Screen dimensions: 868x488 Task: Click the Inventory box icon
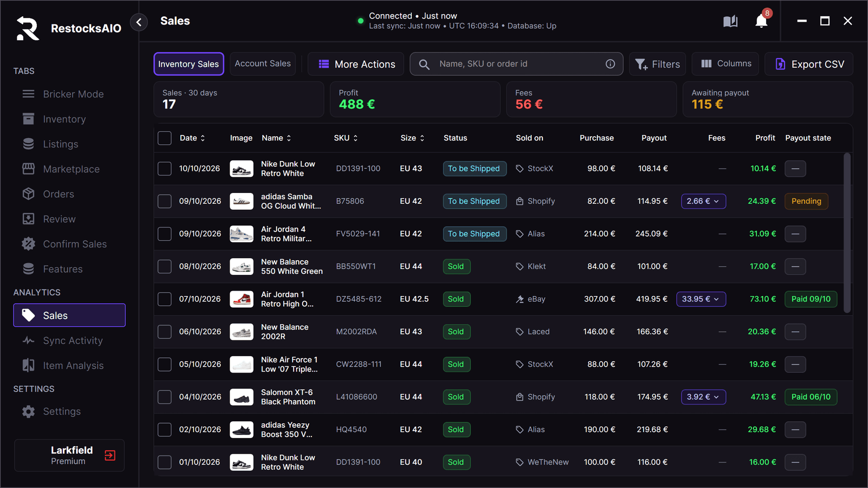click(x=28, y=119)
